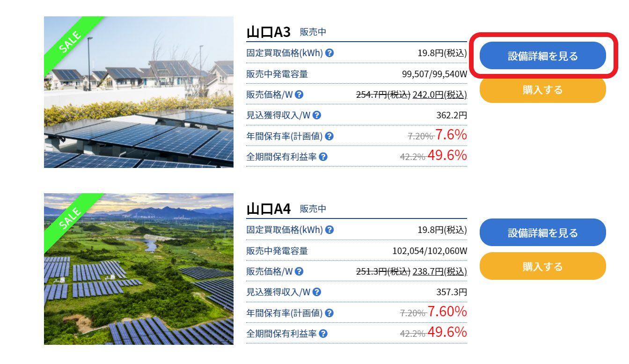Click help icon beside 山口A3 年間保有率(計画値)
629x364 pixels.
(x=329, y=136)
